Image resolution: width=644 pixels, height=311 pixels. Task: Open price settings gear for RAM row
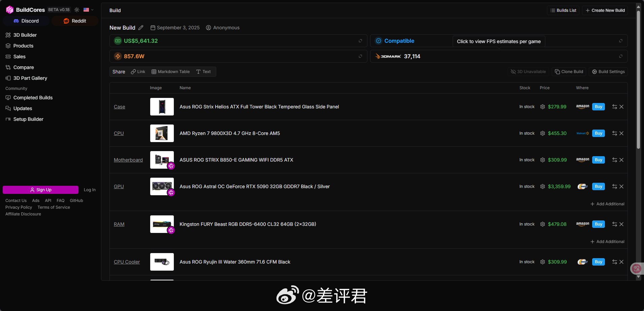point(543,224)
